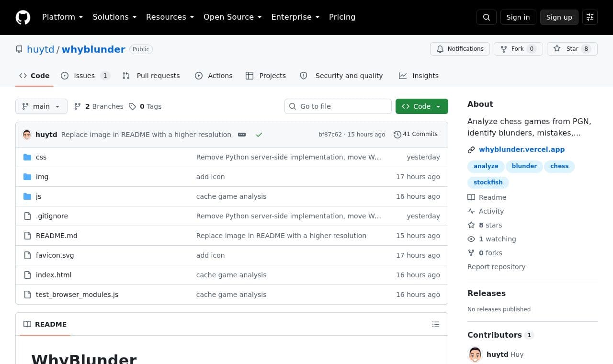613x364 pixels.
Task: Open the GitHub homepage logo
Action: pyautogui.click(x=23, y=17)
